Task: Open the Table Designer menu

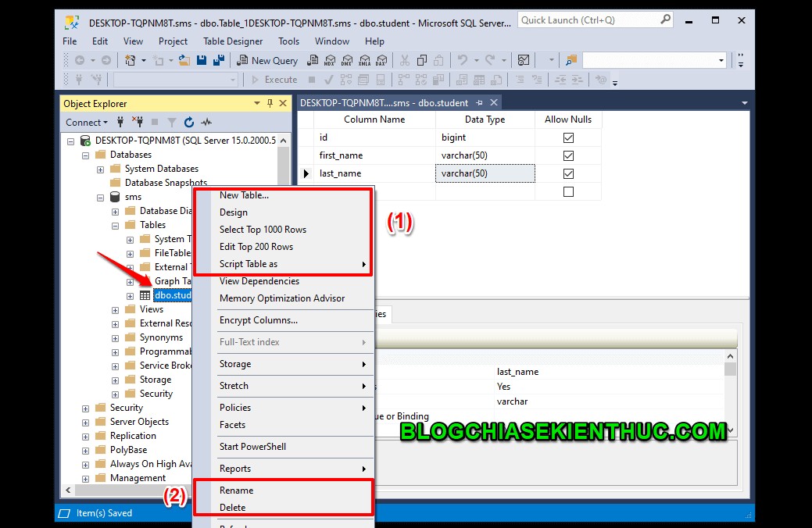Action: pos(233,41)
